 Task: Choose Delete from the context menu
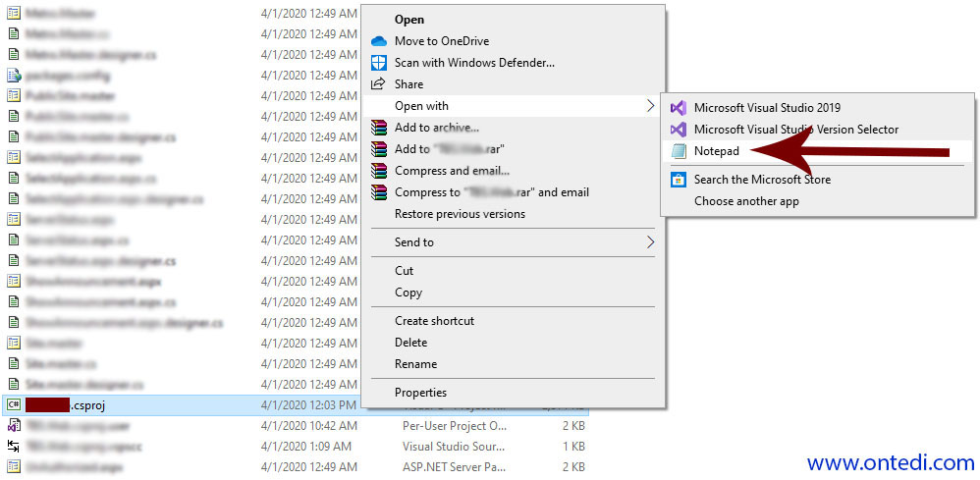coord(410,343)
